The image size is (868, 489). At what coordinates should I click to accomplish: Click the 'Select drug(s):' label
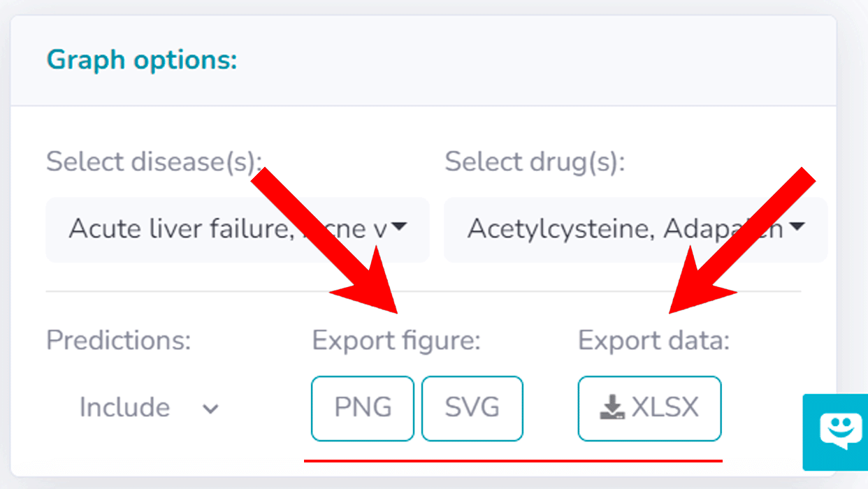(535, 162)
